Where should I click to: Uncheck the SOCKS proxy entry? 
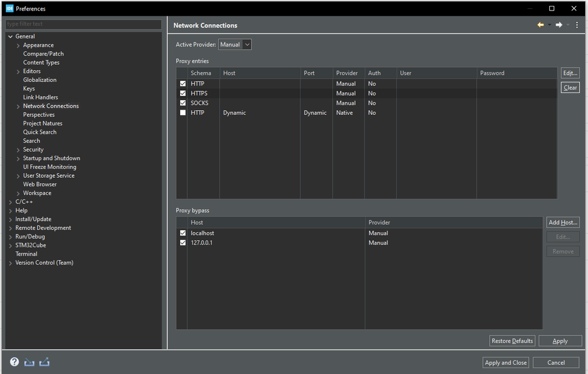(x=182, y=103)
